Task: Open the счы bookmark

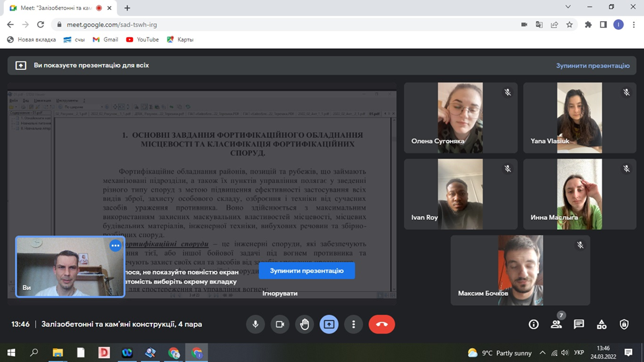Action: 74,40
